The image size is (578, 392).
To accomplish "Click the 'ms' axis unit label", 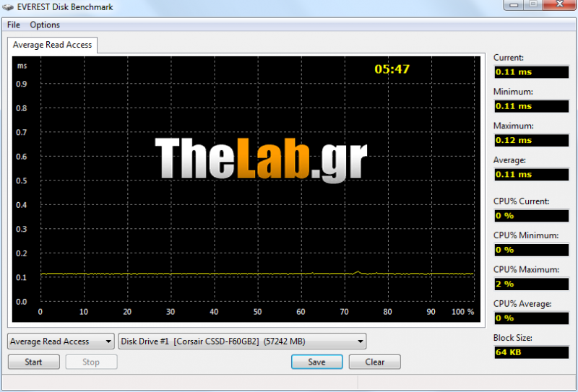I will [x=22, y=66].
